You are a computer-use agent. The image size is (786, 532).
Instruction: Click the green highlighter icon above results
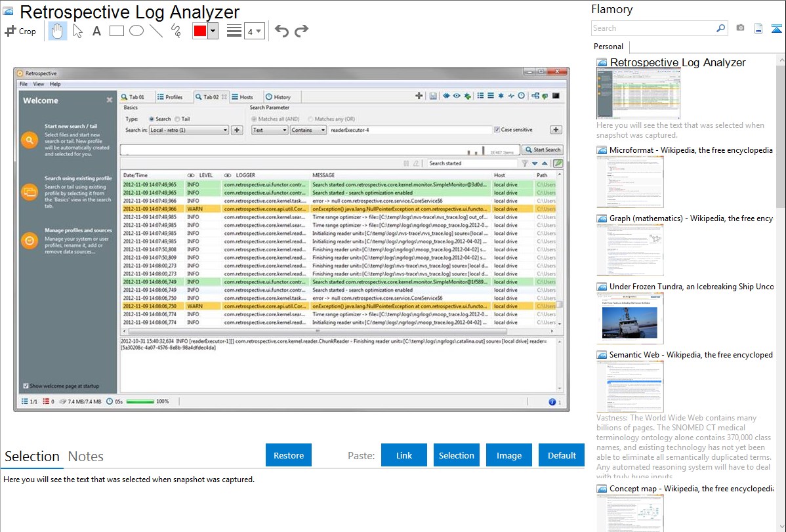point(558,163)
